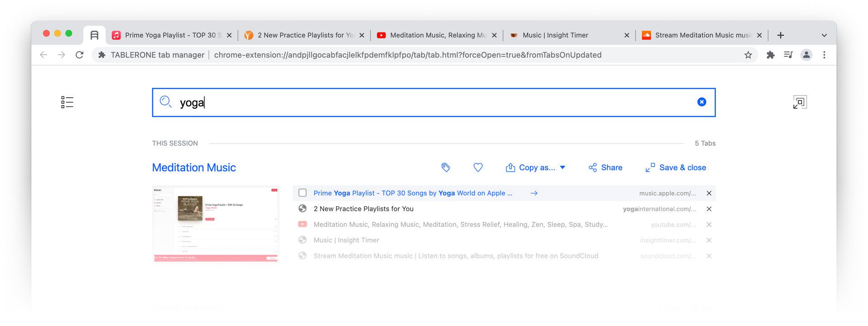
Task: Switch to the TABLERONE pinned tab
Action: click(x=94, y=35)
